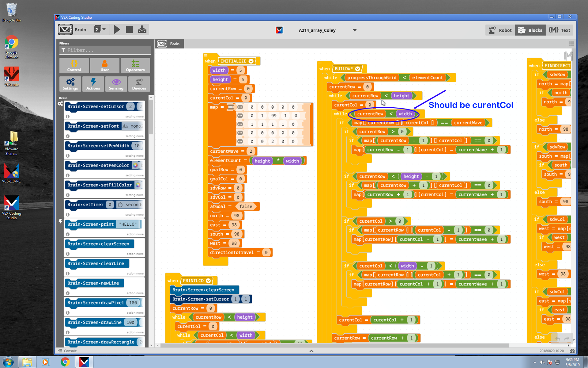Undo the last workspace change

(x=557, y=339)
